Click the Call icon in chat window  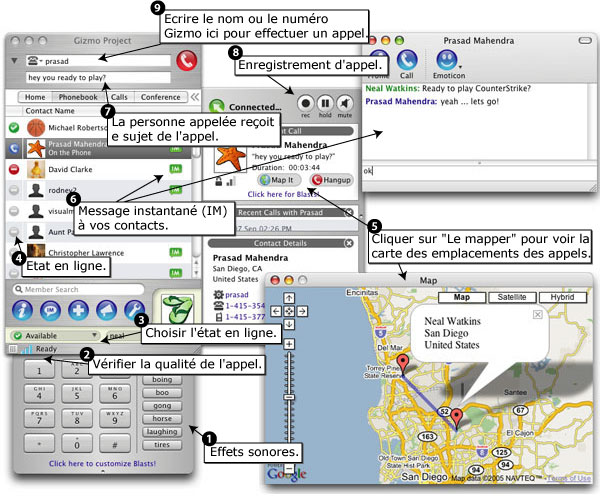tap(407, 64)
